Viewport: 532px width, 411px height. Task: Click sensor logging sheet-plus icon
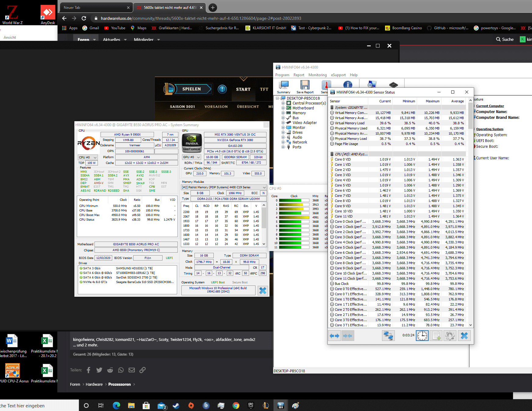436,336
